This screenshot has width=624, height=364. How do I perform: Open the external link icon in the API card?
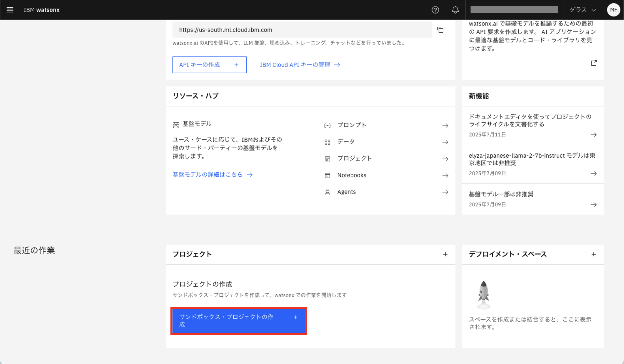pyautogui.click(x=594, y=63)
